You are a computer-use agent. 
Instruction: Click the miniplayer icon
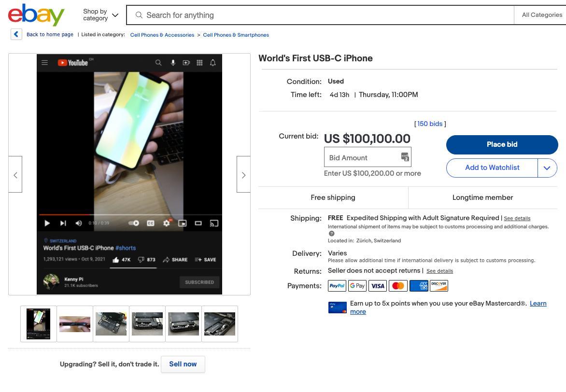point(183,223)
